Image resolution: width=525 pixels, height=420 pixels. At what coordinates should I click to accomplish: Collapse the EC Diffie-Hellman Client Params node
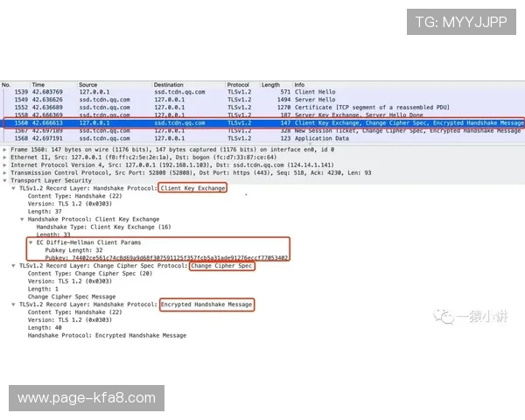pos(31,241)
